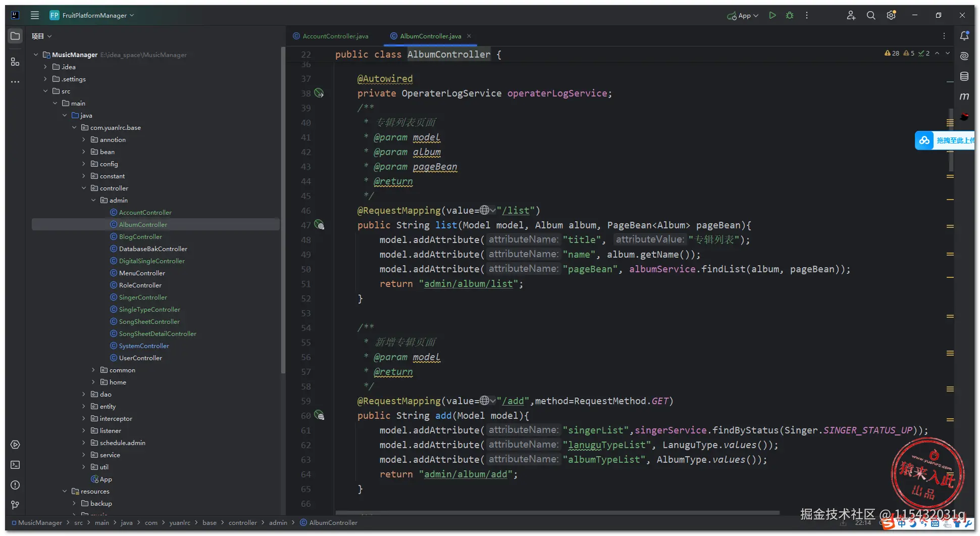Screen dimensions: 980x536
Task: Open the AI assistant spiral icon
Action: click(x=964, y=56)
